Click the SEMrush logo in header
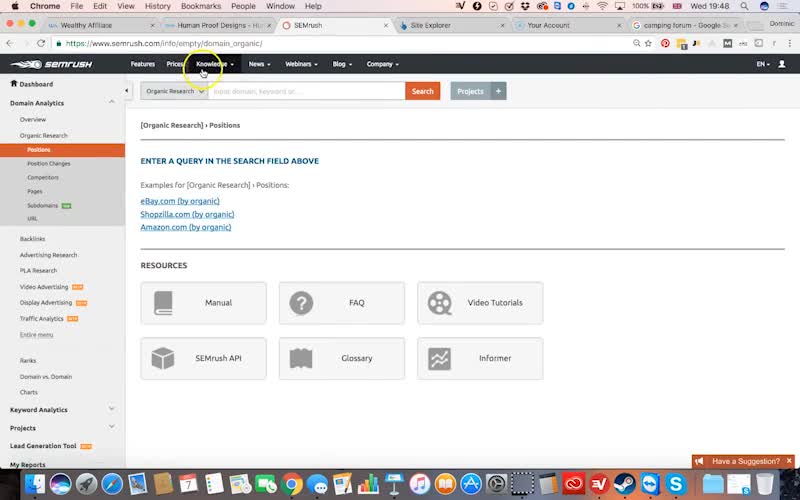The width and height of the screenshot is (800, 500). (52, 64)
